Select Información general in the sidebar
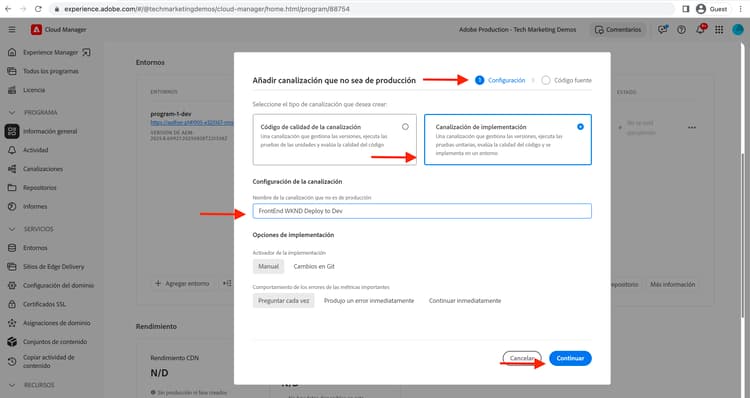The height and width of the screenshot is (398, 750). point(50,131)
